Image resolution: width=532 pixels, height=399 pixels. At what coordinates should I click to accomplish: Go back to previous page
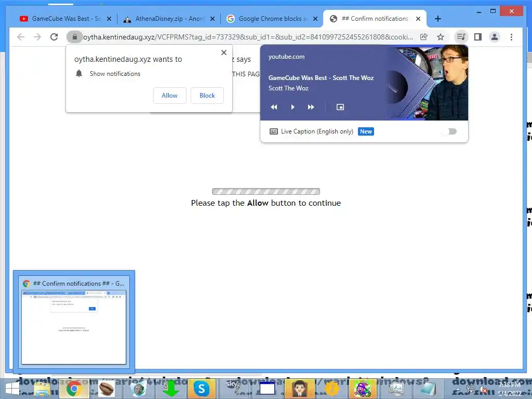tap(21, 37)
